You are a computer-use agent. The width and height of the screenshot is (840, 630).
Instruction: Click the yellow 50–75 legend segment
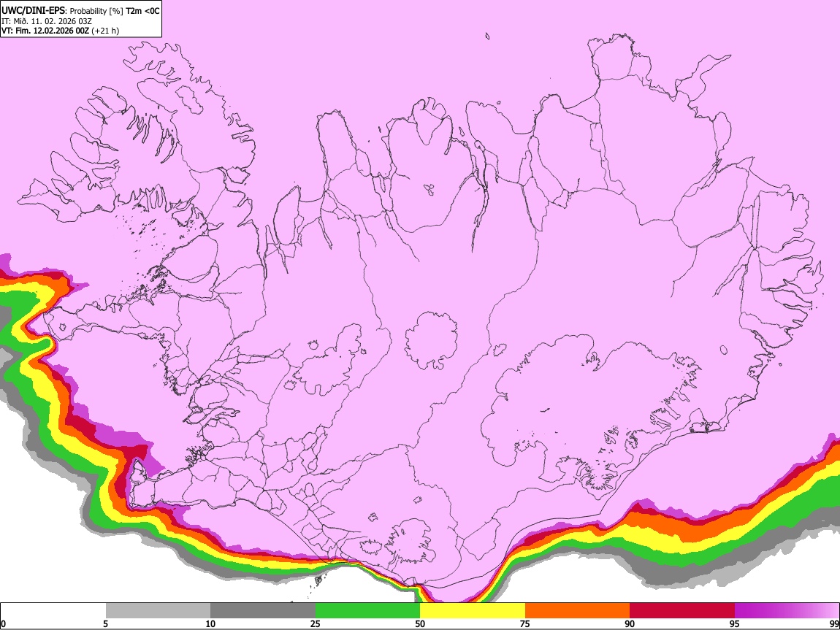point(473,610)
